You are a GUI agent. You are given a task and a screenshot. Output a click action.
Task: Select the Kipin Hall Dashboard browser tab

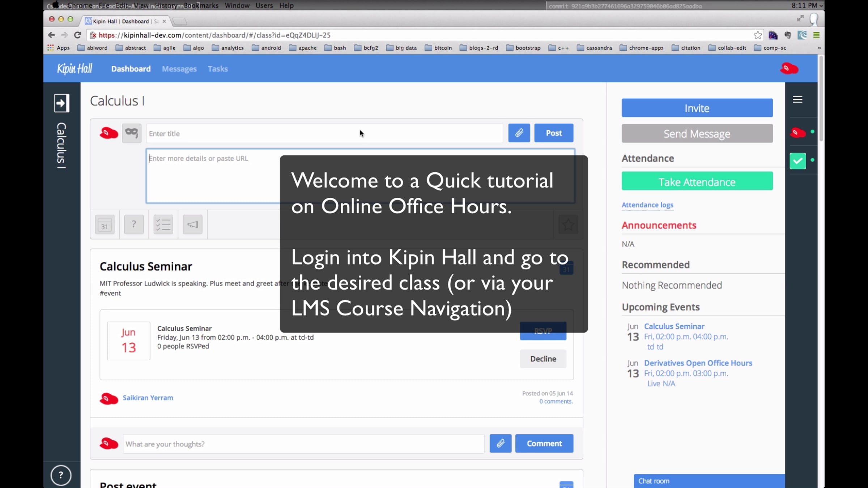click(x=125, y=21)
